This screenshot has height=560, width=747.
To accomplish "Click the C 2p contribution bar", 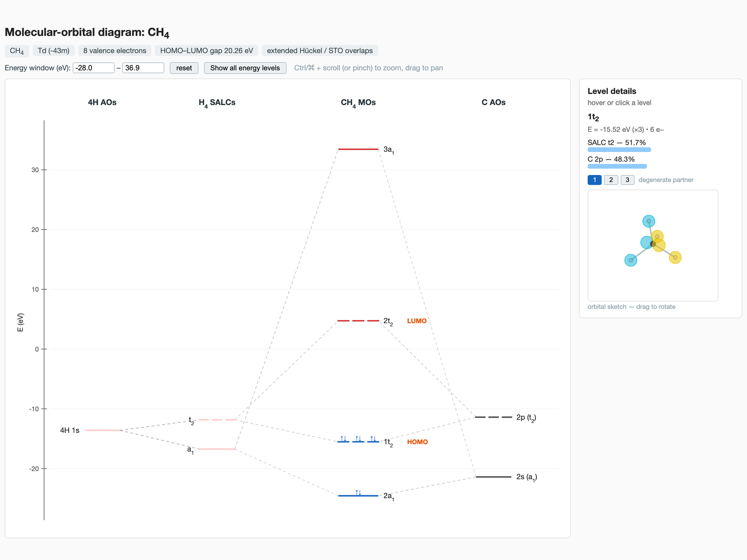I will click(x=617, y=166).
